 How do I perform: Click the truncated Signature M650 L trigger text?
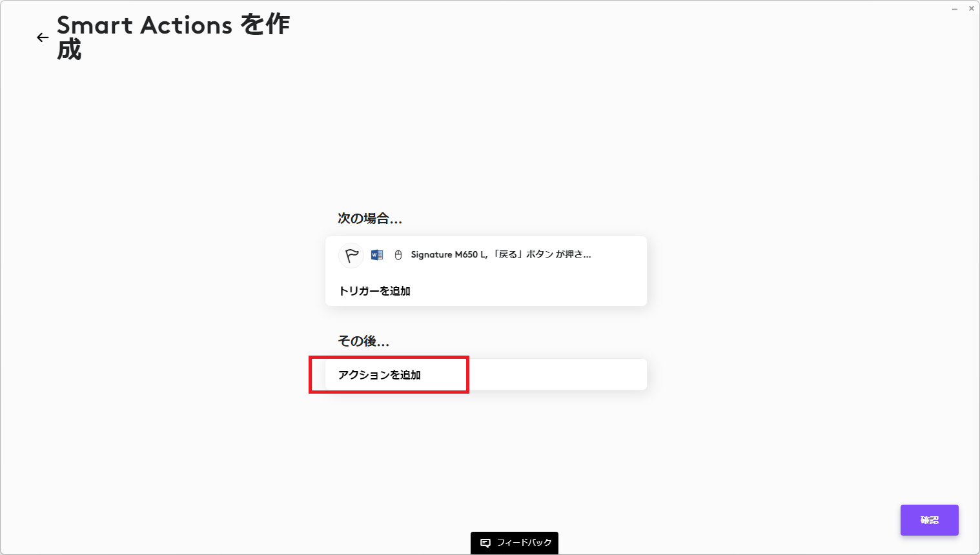click(500, 254)
